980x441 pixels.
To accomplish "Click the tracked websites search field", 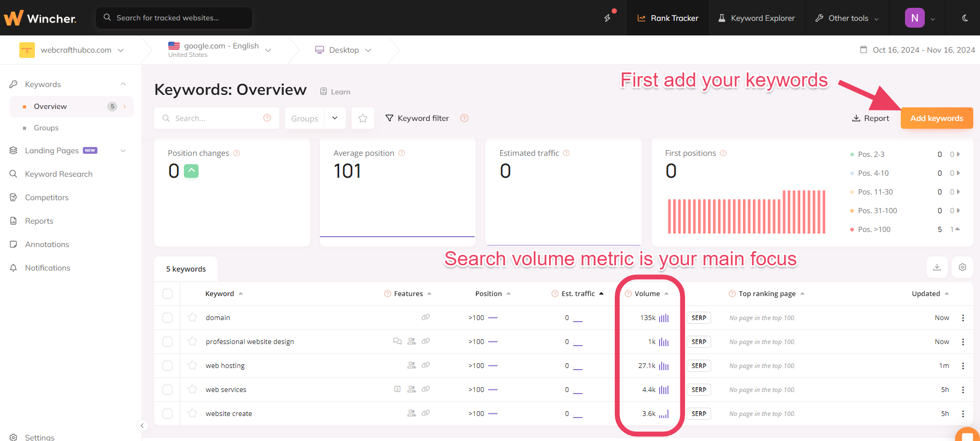I will click(174, 18).
